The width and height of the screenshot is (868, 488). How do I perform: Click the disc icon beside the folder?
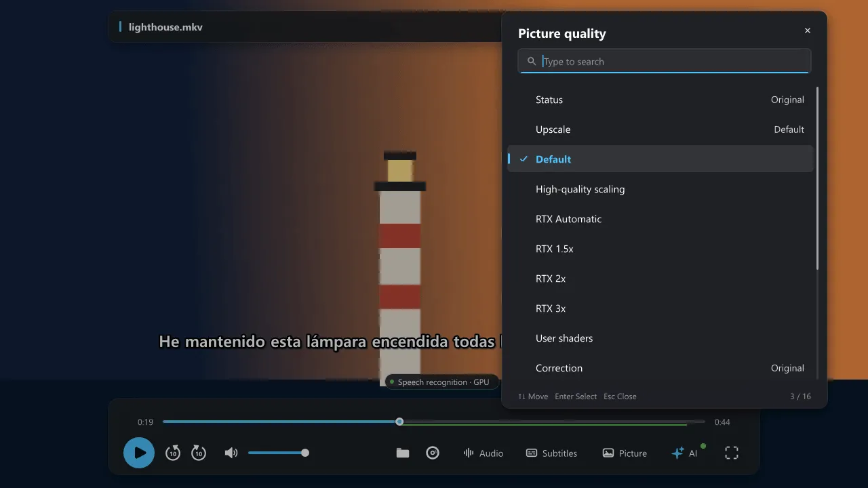pyautogui.click(x=433, y=453)
